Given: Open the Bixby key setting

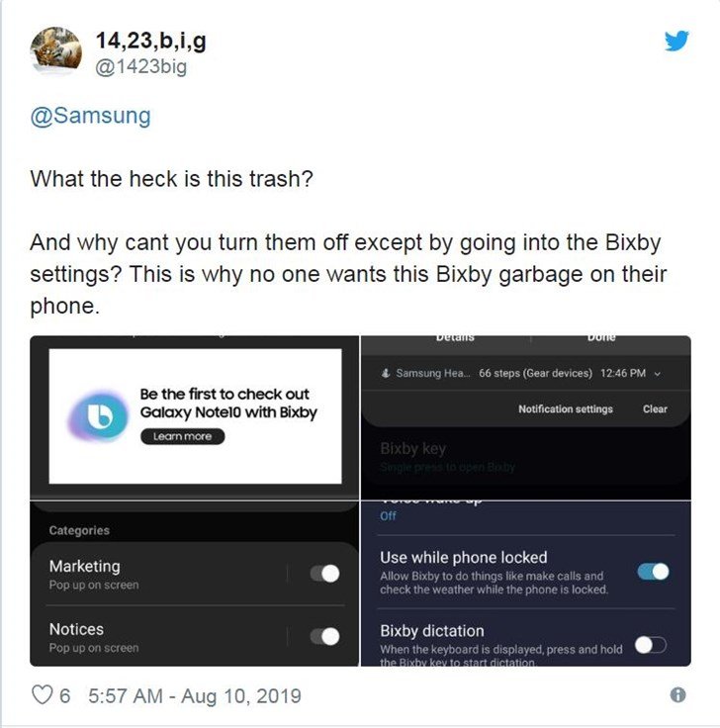Looking at the screenshot, I should tap(447, 456).
